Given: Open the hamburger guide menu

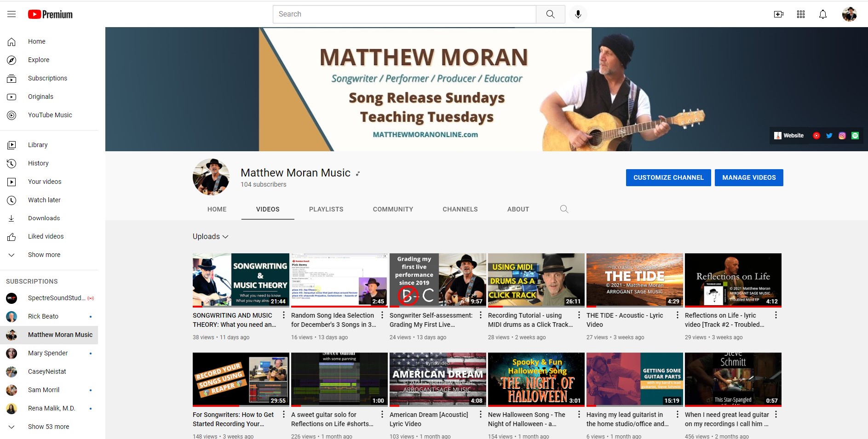Looking at the screenshot, I should coord(11,14).
